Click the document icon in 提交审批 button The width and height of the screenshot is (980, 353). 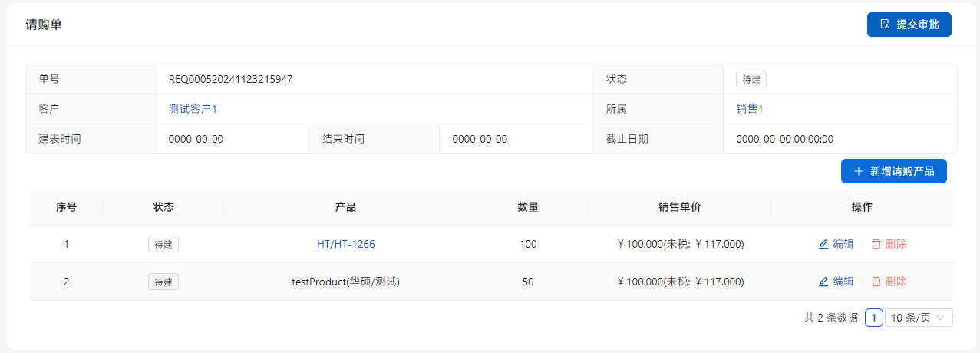pyautogui.click(x=885, y=25)
